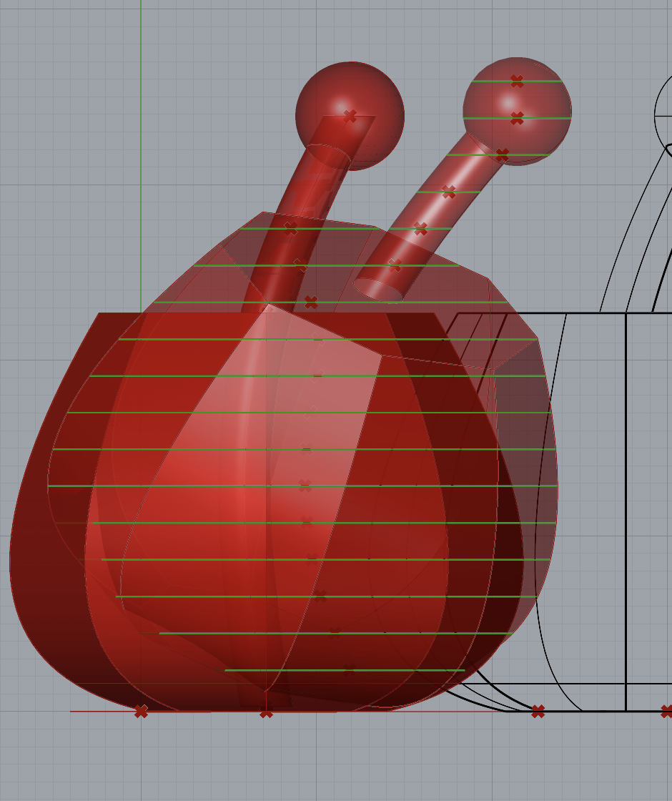Select the thick black vertical line at right

tap(626, 501)
